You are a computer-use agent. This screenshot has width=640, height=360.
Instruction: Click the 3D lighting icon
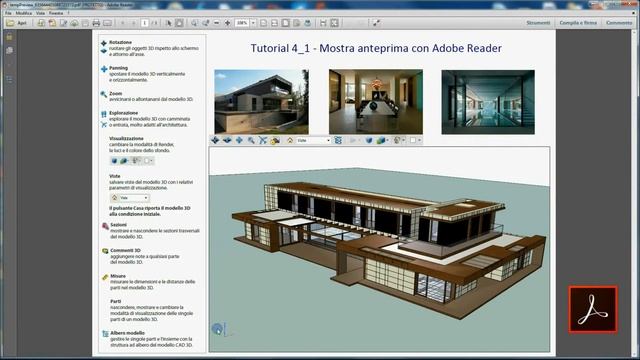click(397, 140)
